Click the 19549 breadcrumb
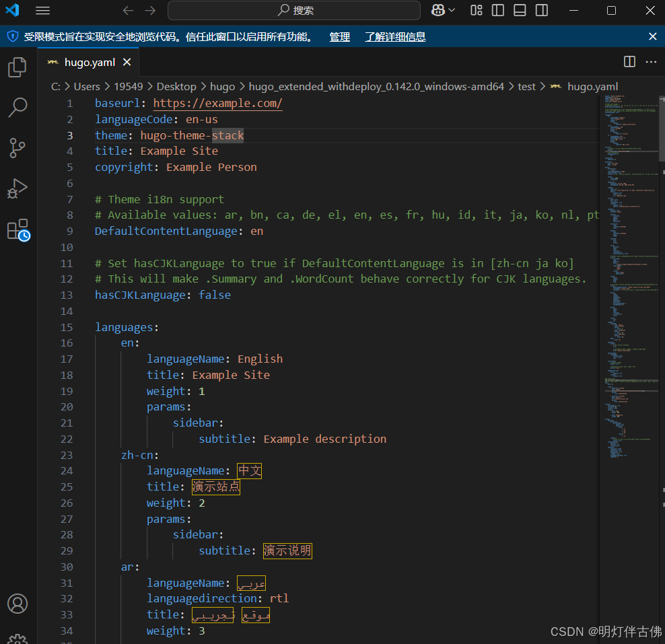 (129, 87)
